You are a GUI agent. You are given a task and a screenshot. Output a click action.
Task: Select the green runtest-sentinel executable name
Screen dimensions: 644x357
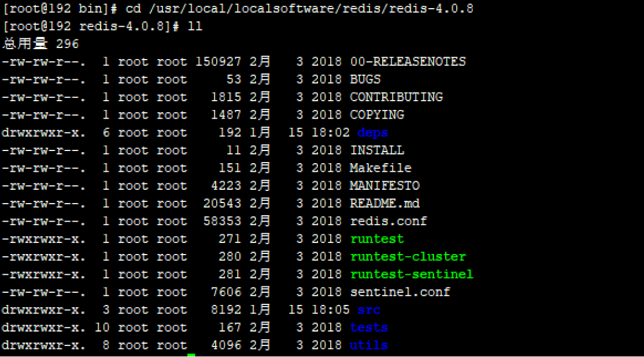(412, 274)
